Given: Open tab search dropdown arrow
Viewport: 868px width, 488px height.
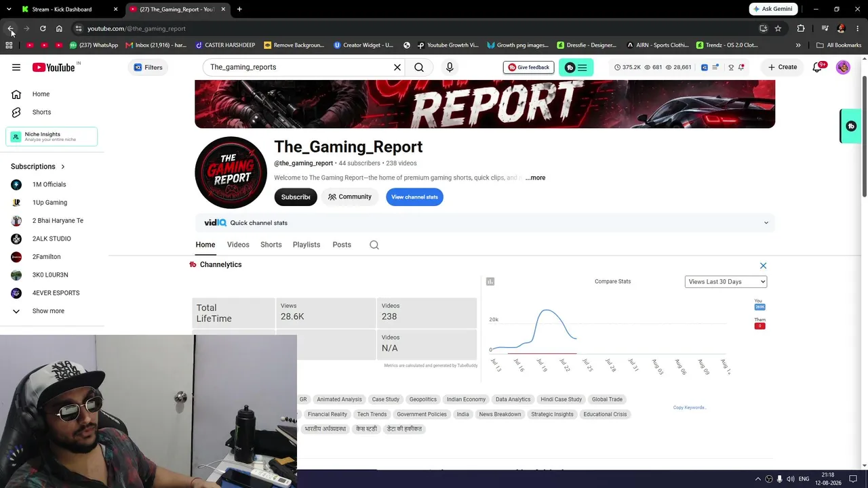Looking at the screenshot, I should click(x=10, y=9).
